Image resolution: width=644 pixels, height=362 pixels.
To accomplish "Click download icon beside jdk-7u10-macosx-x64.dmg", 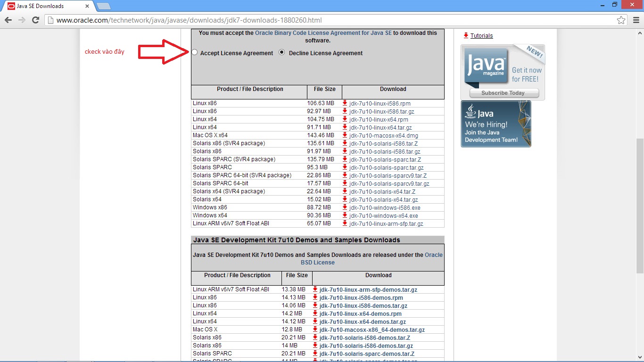I will pyautogui.click(x=344, y=135).
